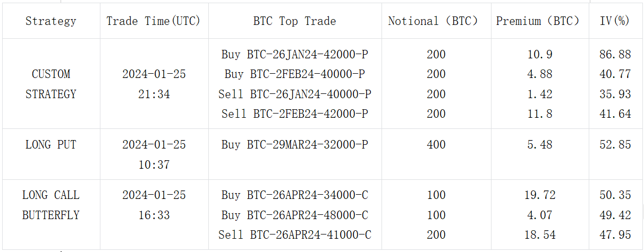644x252 pixels.
Task: Click the Strategy column header
Action: coord(51,21)
